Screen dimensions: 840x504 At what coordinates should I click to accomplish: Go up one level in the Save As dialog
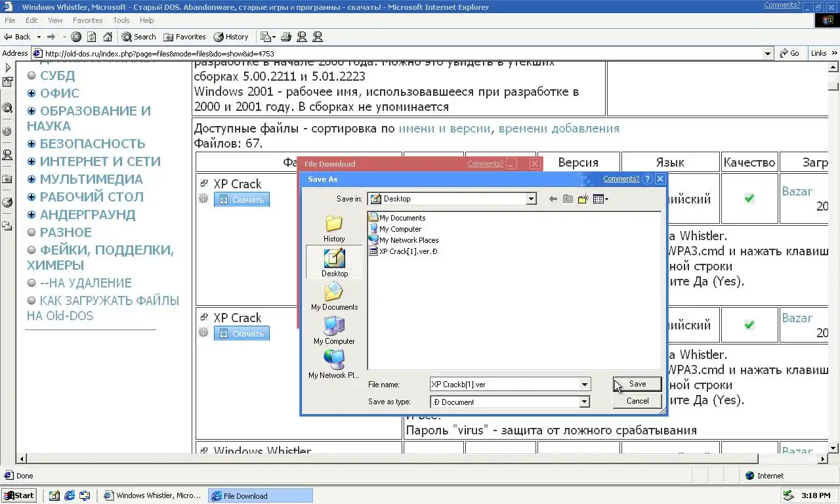(x=568, y=199)
